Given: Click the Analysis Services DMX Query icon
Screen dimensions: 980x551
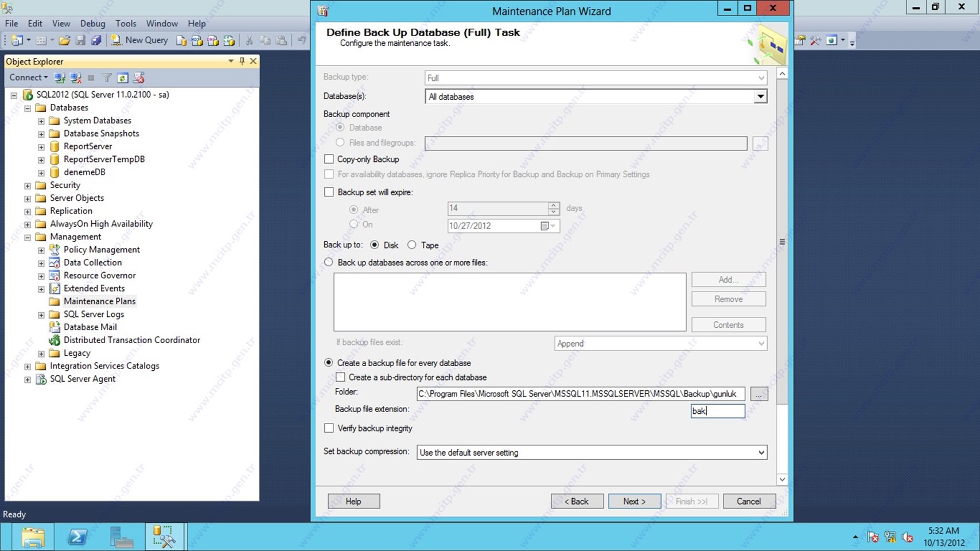Looking at the screenshot, I should (x=213, y=40).
